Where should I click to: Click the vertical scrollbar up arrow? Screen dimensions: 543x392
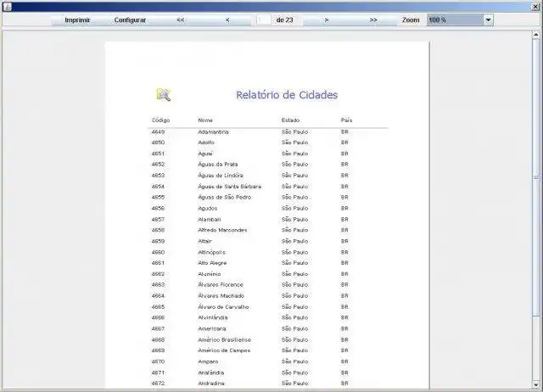[x=535, y=35]
